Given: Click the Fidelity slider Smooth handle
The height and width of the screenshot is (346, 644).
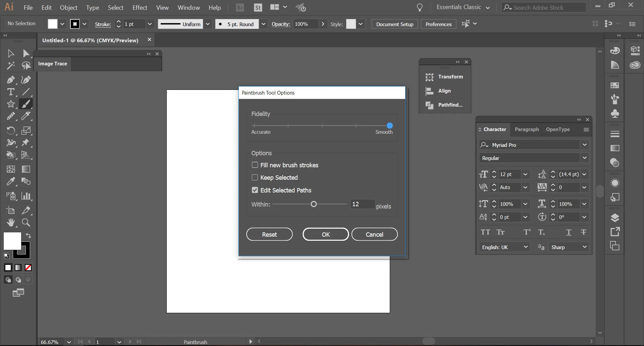Looking at the screenshot, I should (x=390, y=125).
